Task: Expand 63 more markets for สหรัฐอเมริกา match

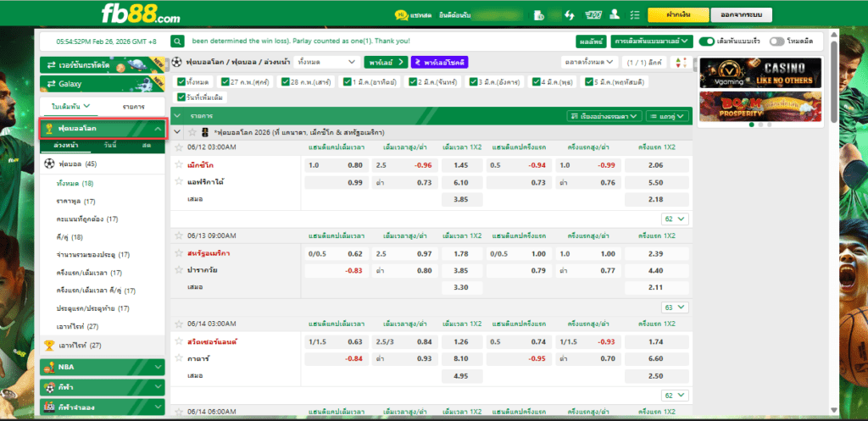Action: click(x=675, y=307)
